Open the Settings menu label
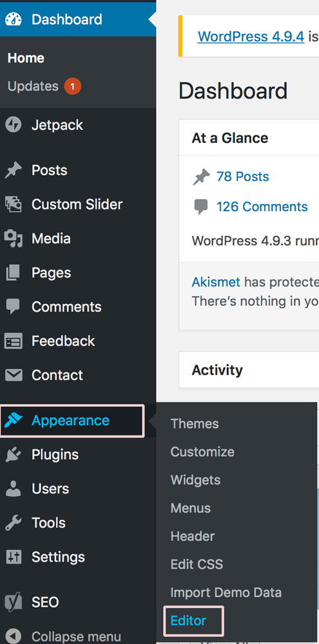The height and width of the screenshot is (644, 319). [x=58, y=557]
